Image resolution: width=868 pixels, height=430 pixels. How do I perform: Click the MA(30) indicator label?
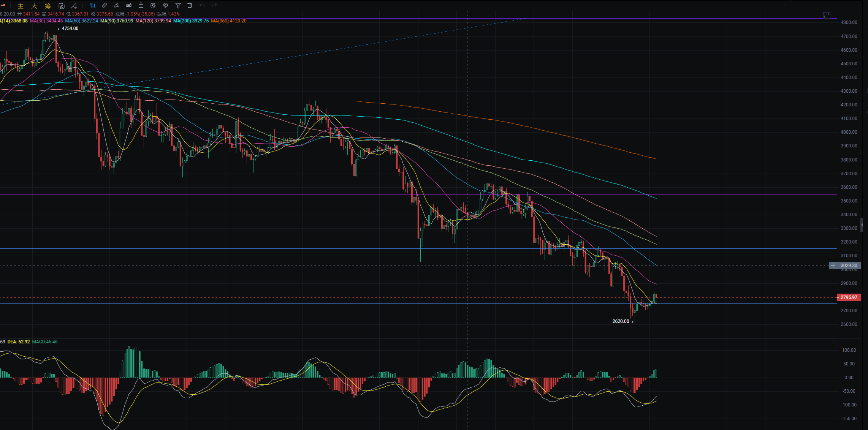pyautogui.click(x=46, y=21)
